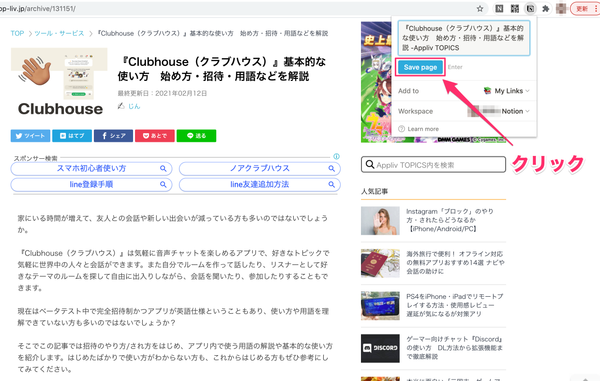Click the active Notion Web Clipper extension icon

(530, 8)
